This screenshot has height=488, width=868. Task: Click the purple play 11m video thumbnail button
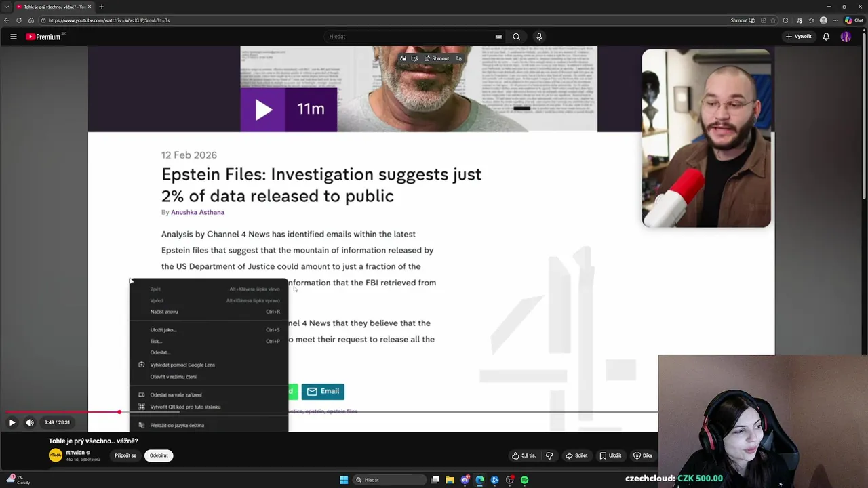tap(289, 109)
